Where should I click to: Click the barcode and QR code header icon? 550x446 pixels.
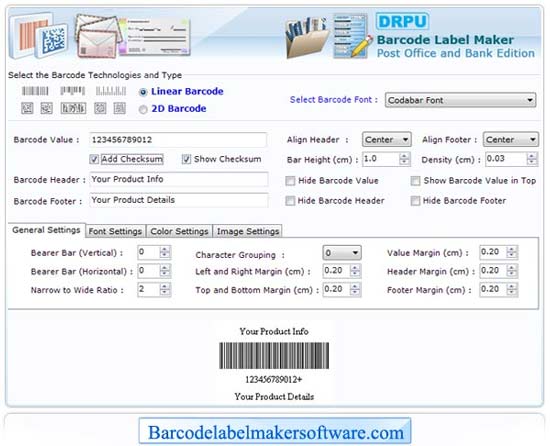[39, 35]
